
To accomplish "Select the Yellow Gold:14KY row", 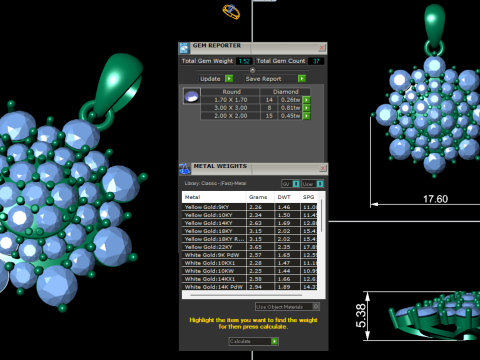I will 251,223.
